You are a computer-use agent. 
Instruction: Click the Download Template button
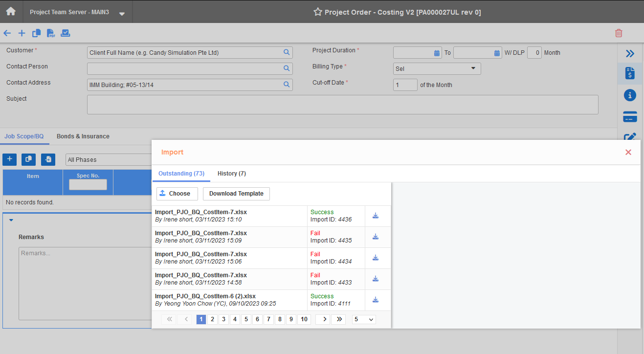coord(236,194)
